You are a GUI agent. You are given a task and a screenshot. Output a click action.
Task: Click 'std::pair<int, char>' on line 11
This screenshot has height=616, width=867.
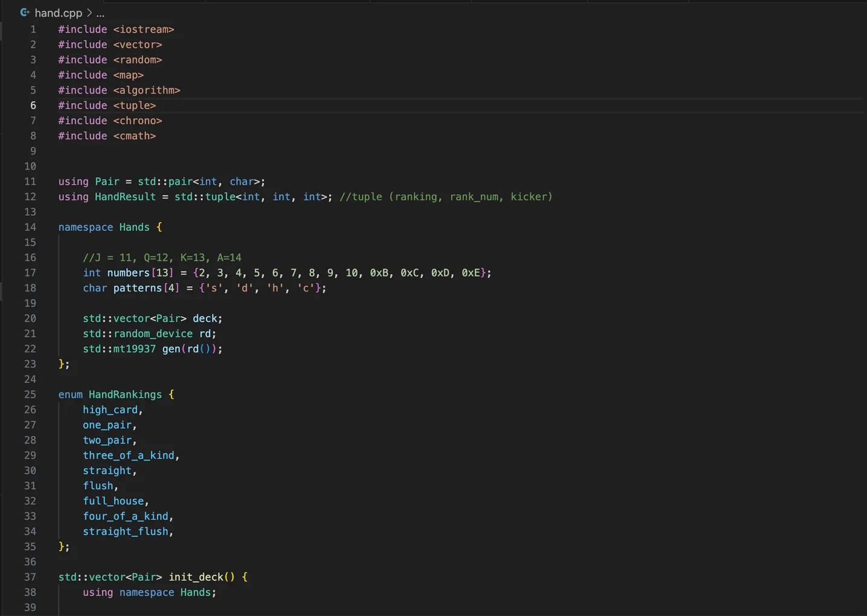pos(199,182)
